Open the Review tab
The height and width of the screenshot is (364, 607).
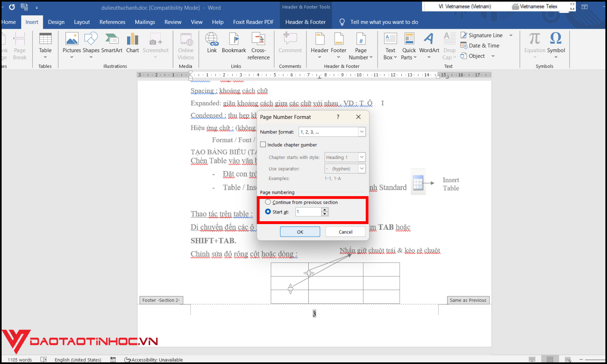[x=173, y=22]
